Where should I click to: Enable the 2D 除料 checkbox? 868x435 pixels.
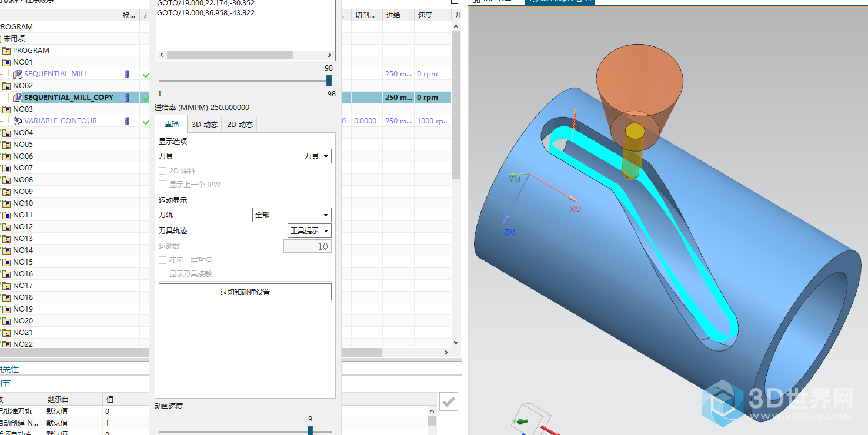click(163, 171)
